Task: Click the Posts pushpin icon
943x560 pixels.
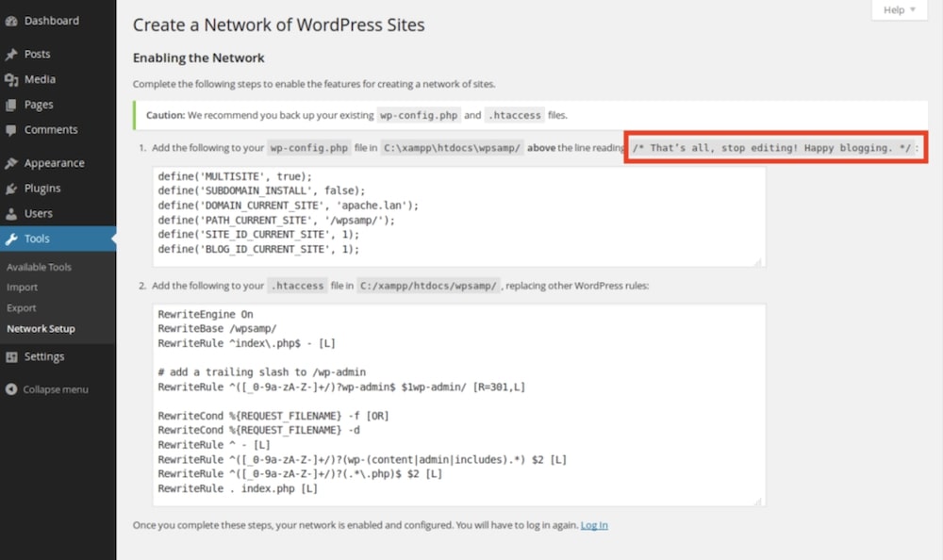Action: coord(10,54)
